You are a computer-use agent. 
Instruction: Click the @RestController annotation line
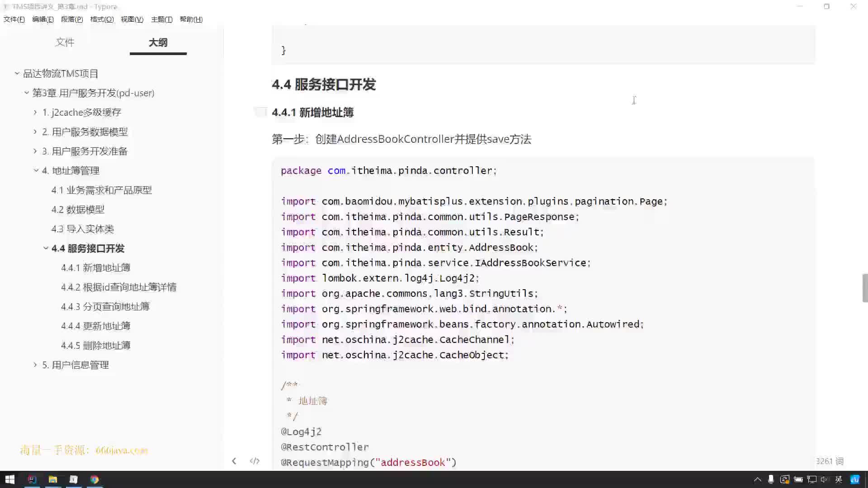(x=325, y=447)
